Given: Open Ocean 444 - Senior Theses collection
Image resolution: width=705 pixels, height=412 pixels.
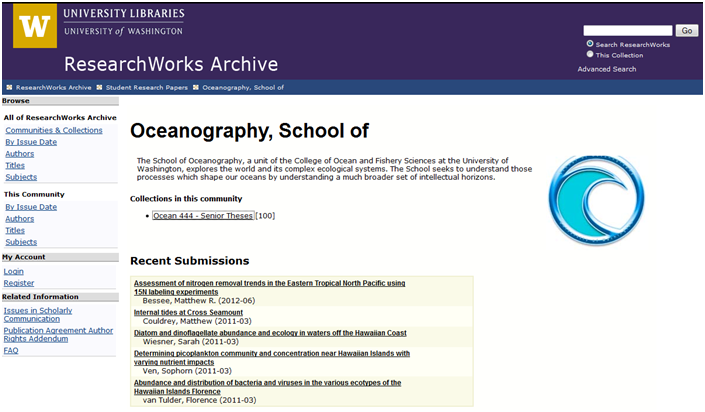Looking at the screenshot, I should pyautogui.click(x=203, y=215).
